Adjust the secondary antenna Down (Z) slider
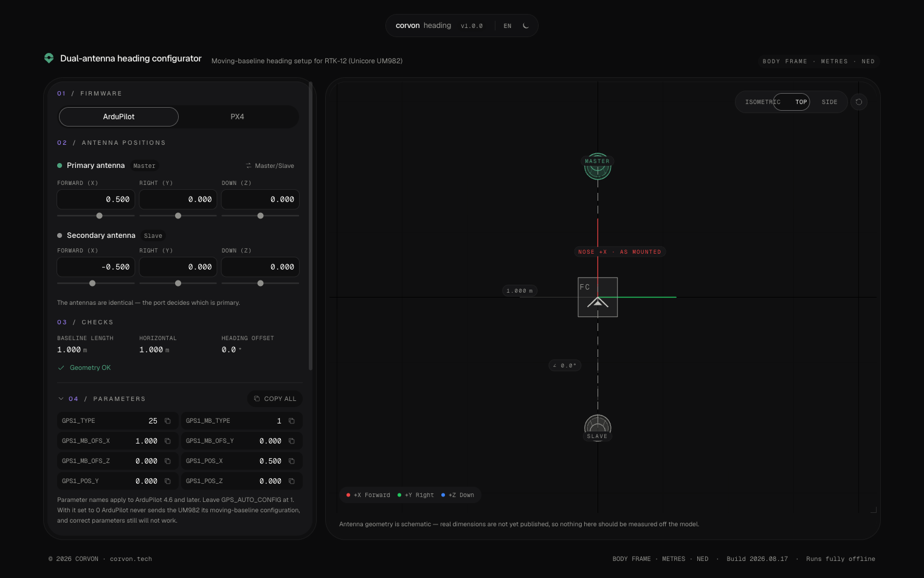This screenshot has height=578, width=924. [260, 283]
